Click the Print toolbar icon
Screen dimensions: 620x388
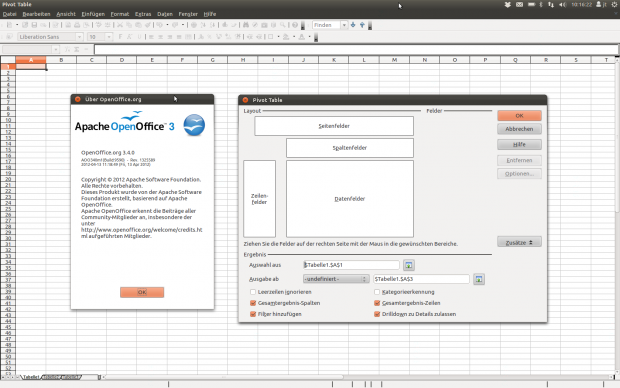(77, 25)
